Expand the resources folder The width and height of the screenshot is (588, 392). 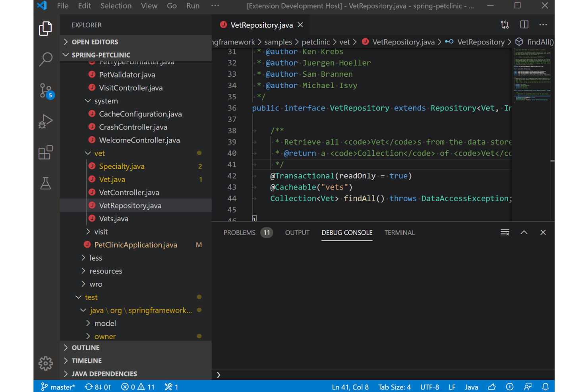coord(136,271)
